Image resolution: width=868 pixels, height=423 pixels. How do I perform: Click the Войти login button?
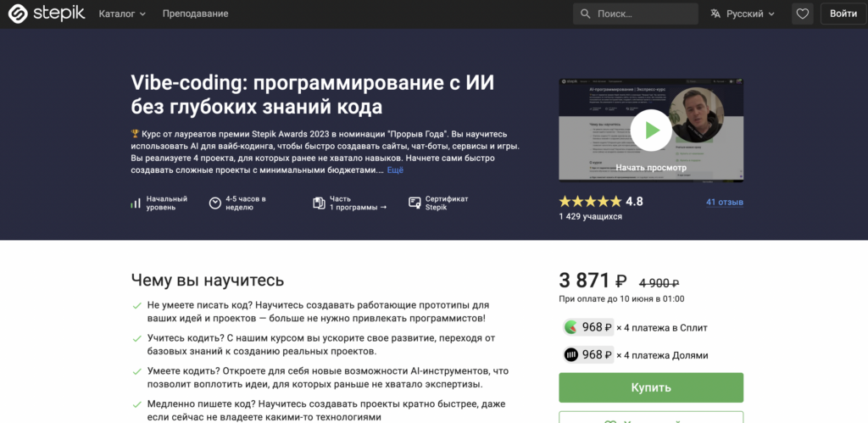tap(843, 14)
